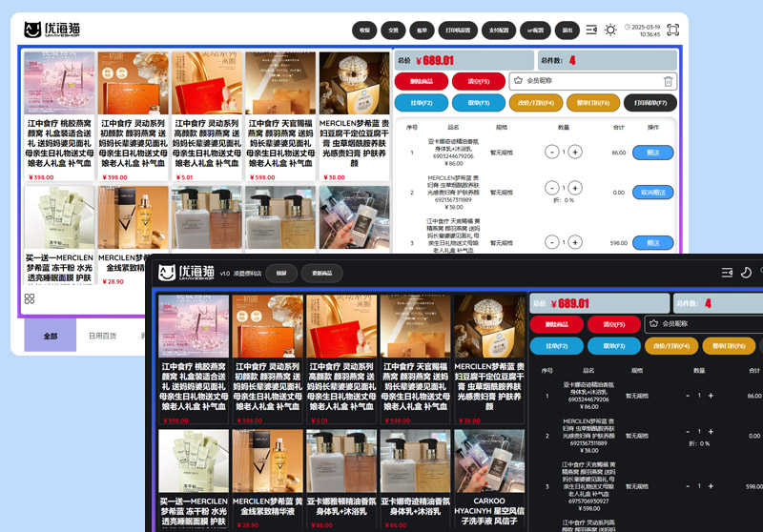Enter fullscreen using the top-right frame icon

coord(674,30)
